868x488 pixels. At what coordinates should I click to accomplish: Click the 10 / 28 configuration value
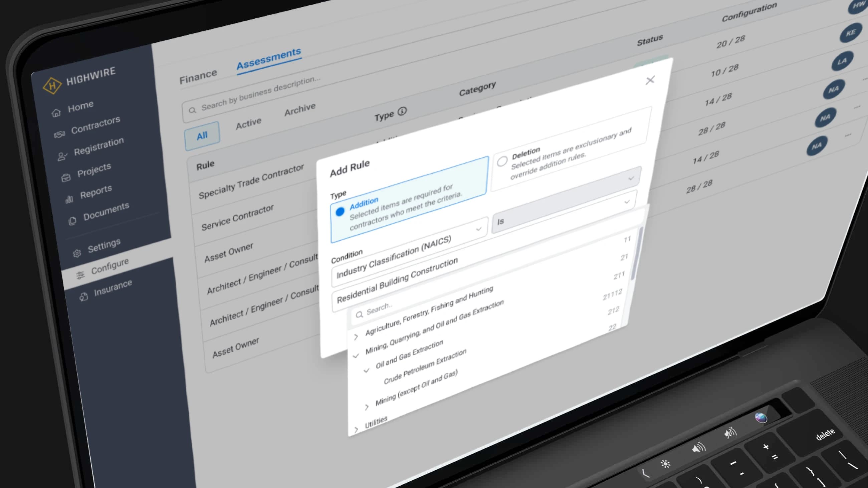(724, 70)
